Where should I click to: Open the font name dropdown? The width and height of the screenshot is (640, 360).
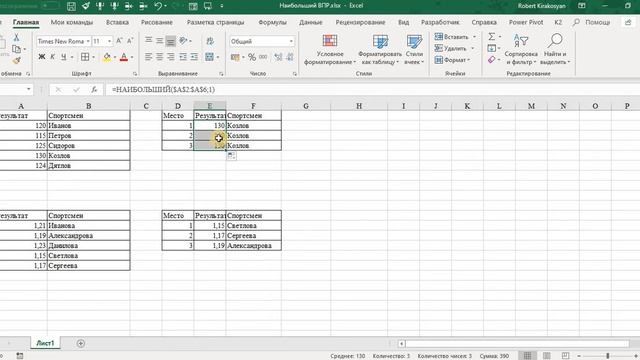click(88, 41)
